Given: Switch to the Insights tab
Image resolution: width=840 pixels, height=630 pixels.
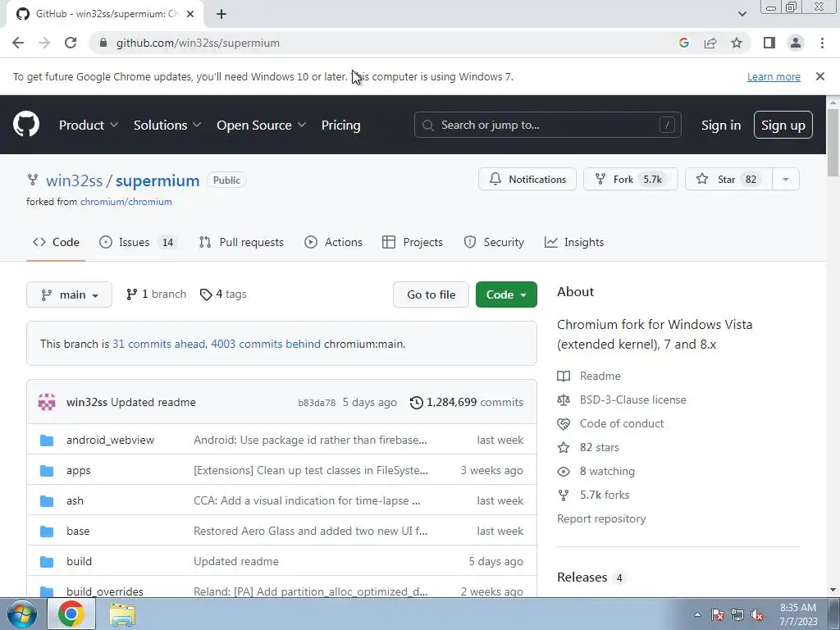Looking at the screenshot, I should coord(574,242).
